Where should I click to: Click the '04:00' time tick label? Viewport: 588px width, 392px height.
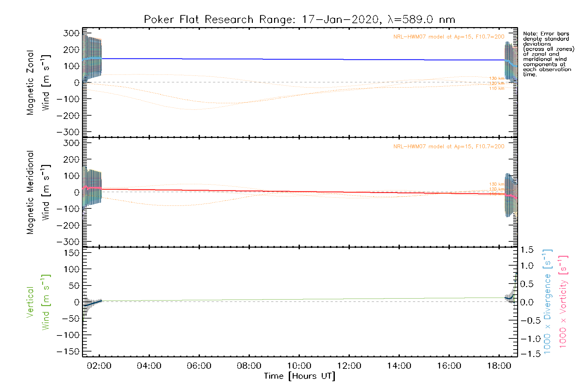click(149, 366)
